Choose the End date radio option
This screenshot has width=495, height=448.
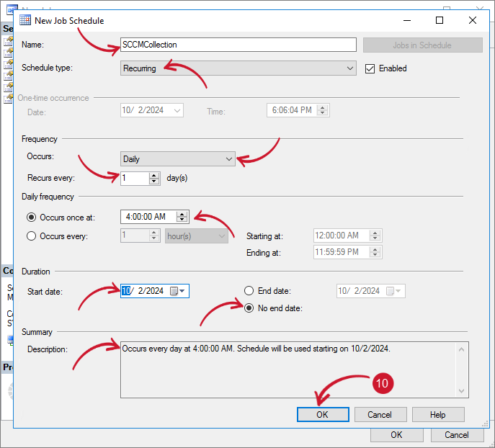pyautogui.click(x=249, y=291)
